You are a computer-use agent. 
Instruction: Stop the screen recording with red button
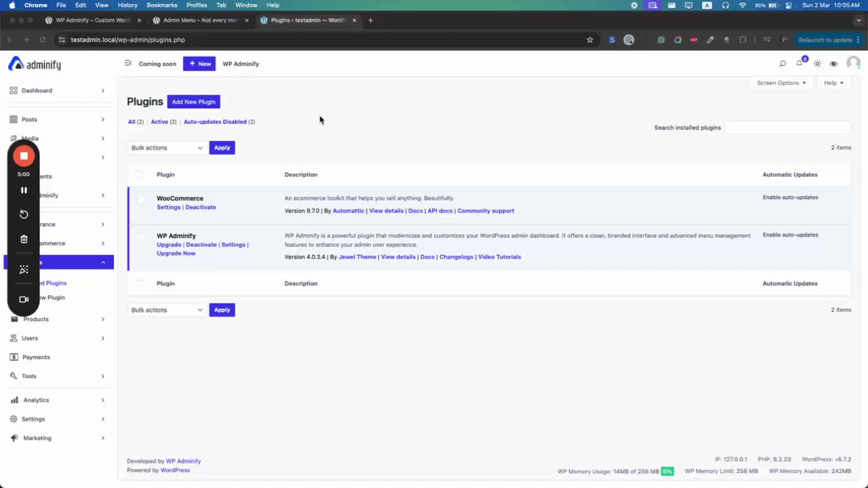point(24,156)
